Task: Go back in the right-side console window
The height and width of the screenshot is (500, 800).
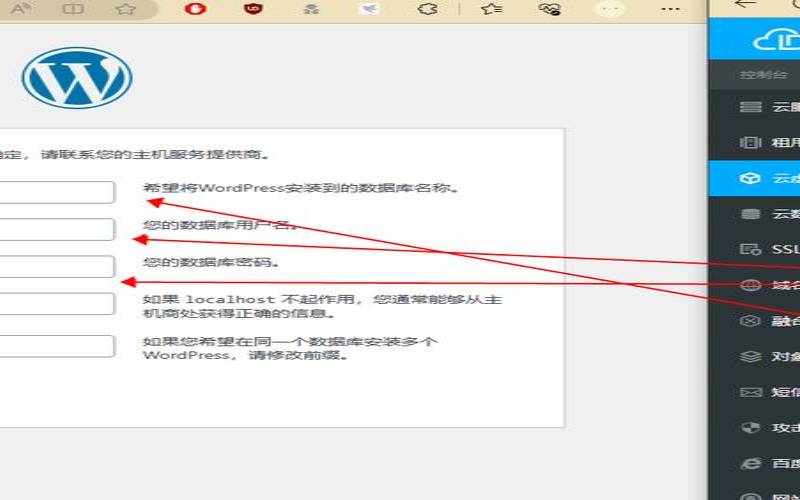Action: click(x=745, y=4)
